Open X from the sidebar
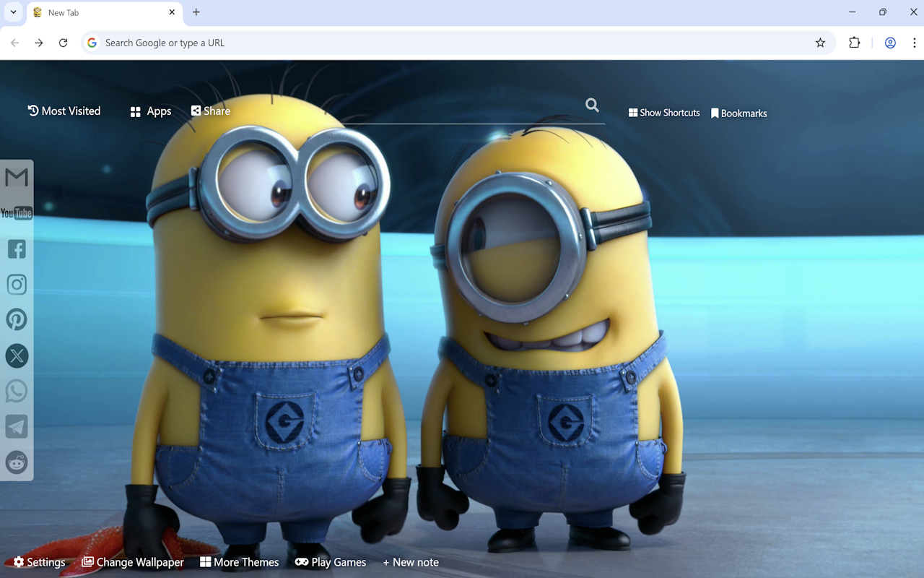 16,355
